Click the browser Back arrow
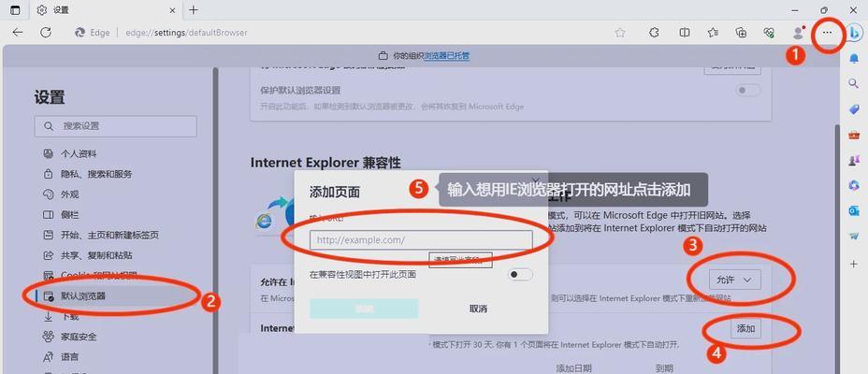Viewport: 868px width, 374px height. [x=18, y=33]
